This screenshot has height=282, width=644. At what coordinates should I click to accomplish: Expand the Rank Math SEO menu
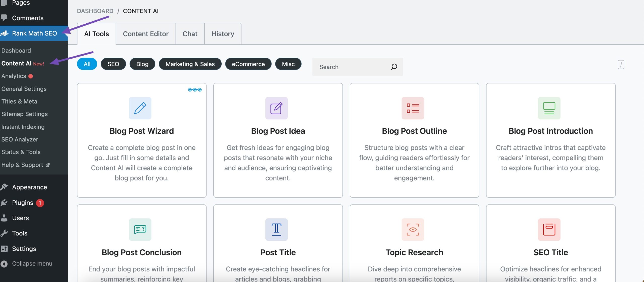(x=34, y=33)
